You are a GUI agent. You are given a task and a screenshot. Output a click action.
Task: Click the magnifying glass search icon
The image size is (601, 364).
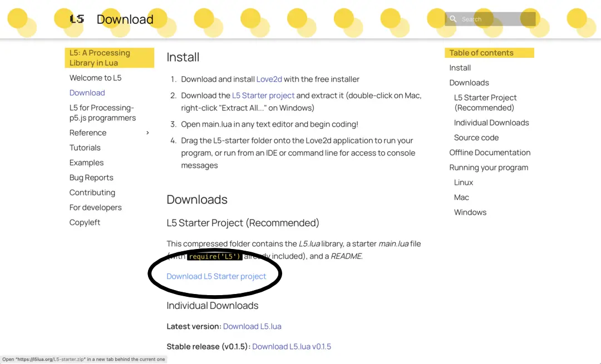point(453,18)
